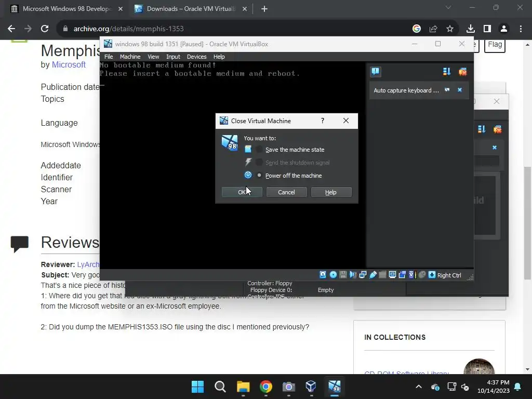This screenshot has height=399, width=532.
Task: Open File Explorer from the taskbar
Action: click(x=243, y=387)
